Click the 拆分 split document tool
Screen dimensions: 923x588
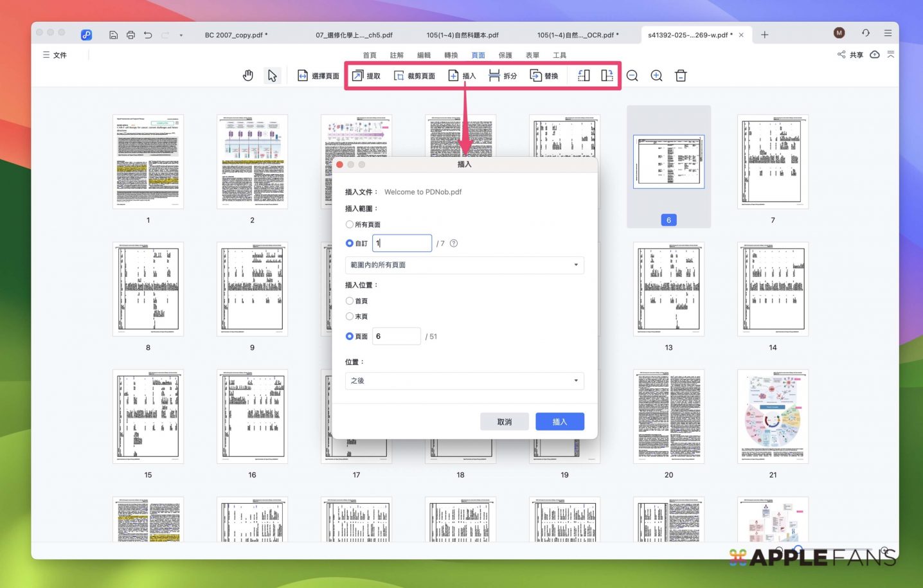(503, 76)
